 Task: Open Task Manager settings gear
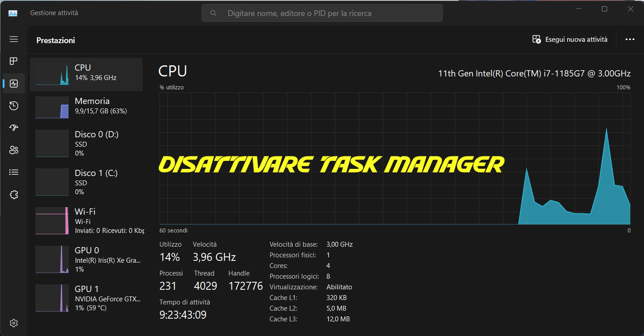click(x=13, y=323)
